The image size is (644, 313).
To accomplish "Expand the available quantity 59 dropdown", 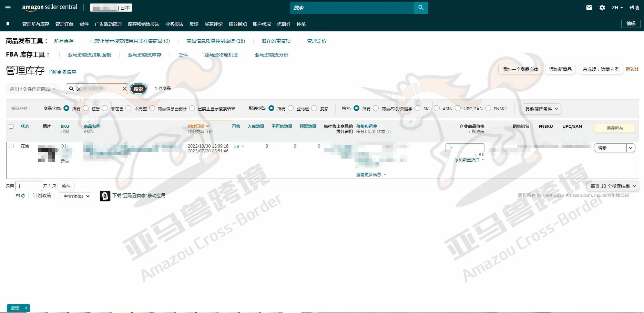I will [239, 146].
